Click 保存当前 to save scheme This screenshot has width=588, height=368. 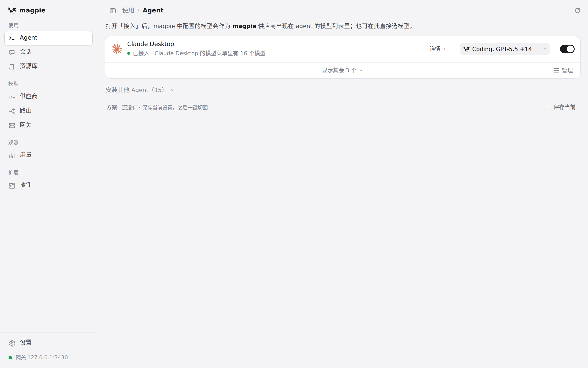click(561, 107)
